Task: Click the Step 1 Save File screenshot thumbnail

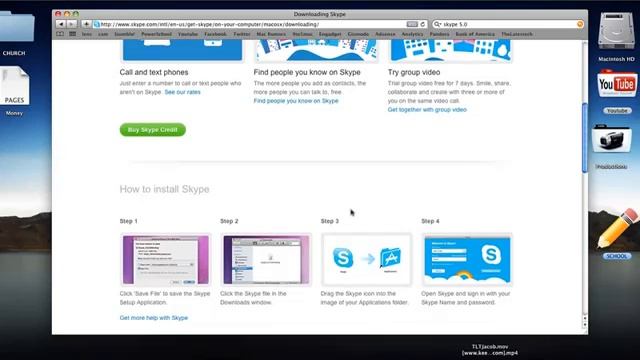Action: (166, 260)
